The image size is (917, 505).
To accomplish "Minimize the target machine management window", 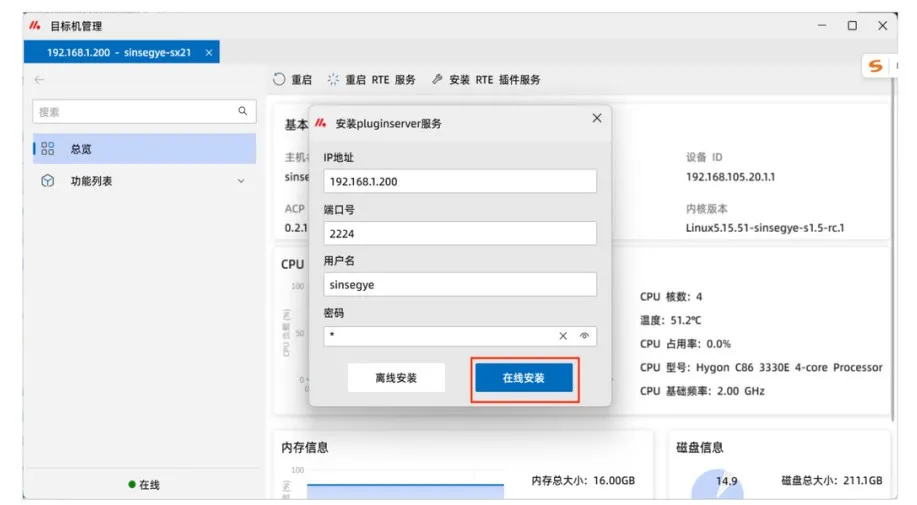I will (822, 26).
